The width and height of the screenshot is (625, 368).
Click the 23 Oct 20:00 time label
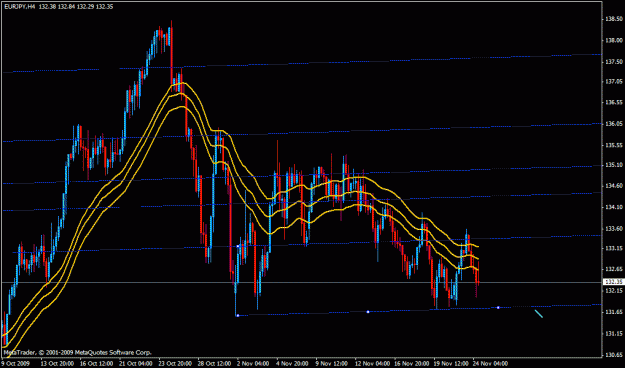[x=175, y=364]
